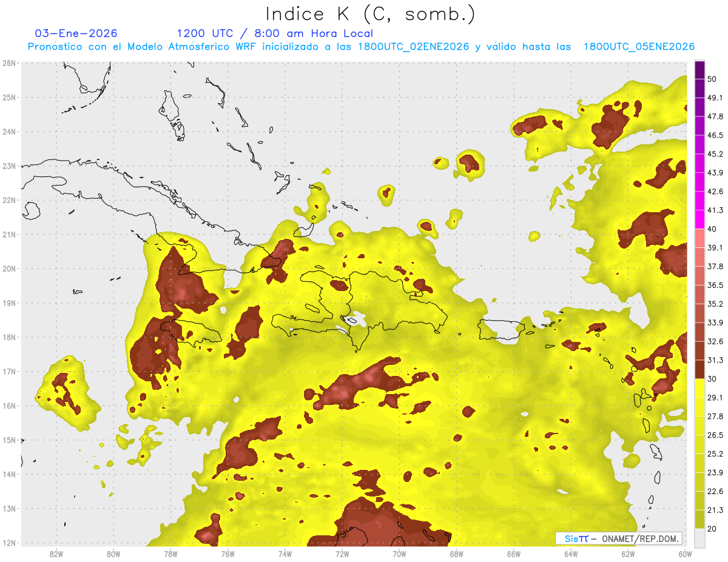
Task: Click the 12N latitude label
Action: coord(9,543)
